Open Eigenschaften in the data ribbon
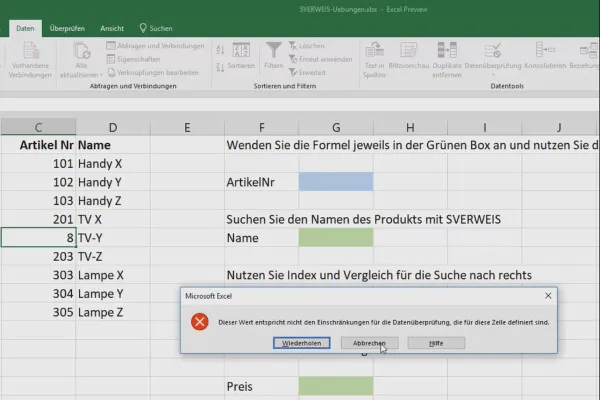 (134, 59)
